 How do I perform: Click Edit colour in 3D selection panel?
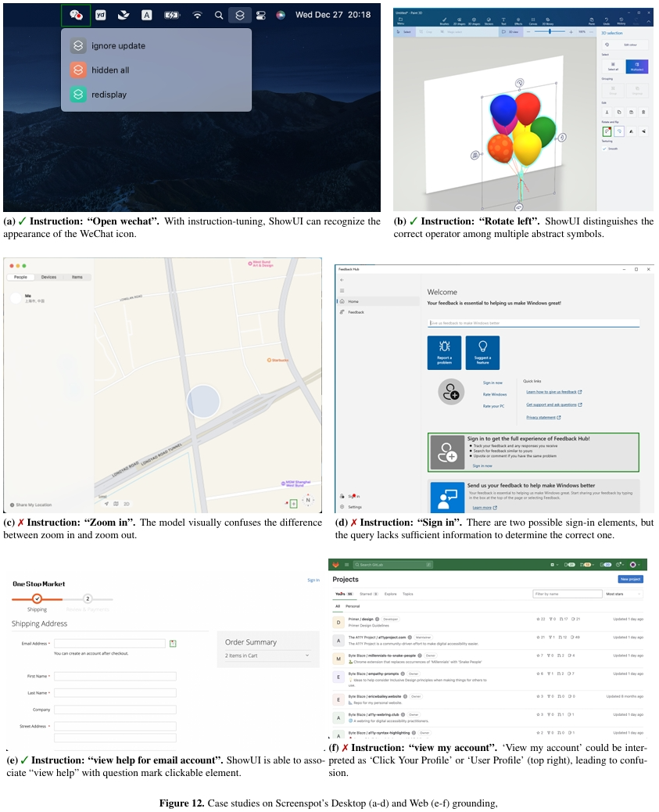coord(625,45)
